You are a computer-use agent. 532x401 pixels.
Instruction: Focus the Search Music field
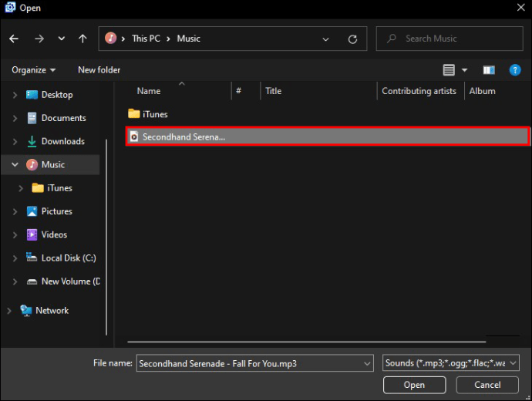coord(450,39)
